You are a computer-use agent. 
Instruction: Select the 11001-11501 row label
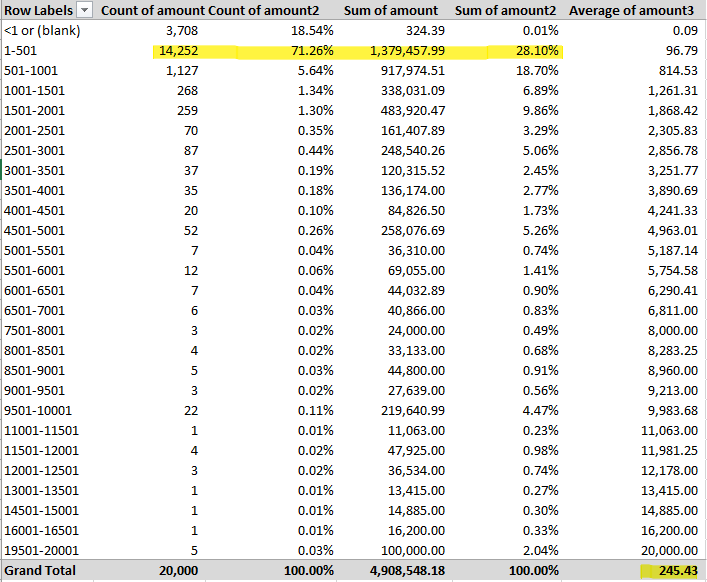41,431
